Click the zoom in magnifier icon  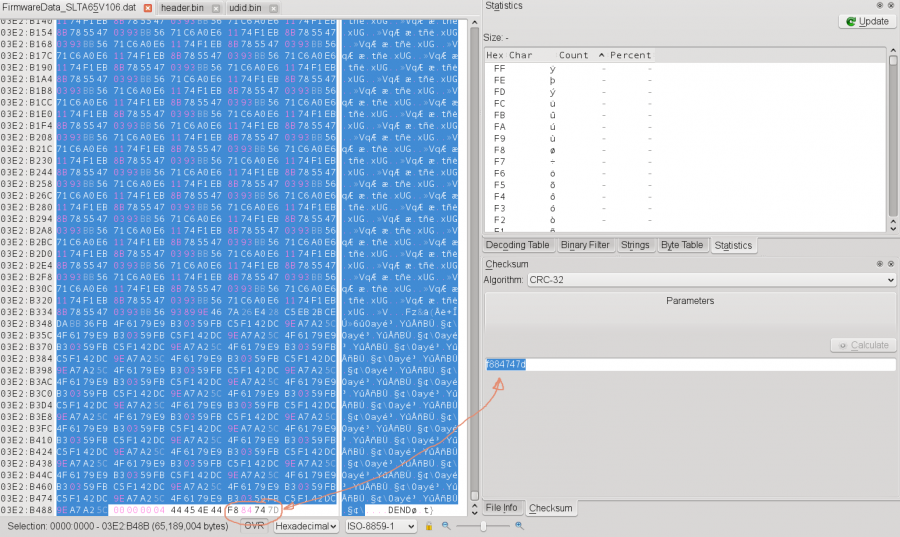pyautogui.click(x=519, y=526)
